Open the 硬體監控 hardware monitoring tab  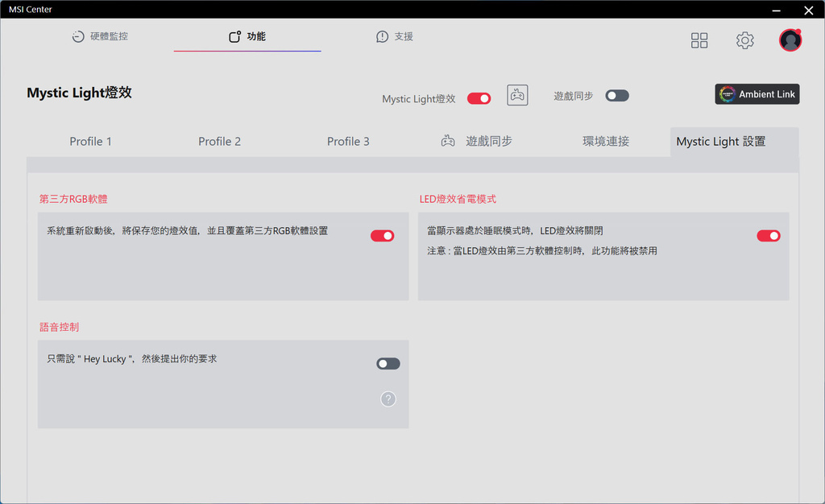(x=100, y=36)
